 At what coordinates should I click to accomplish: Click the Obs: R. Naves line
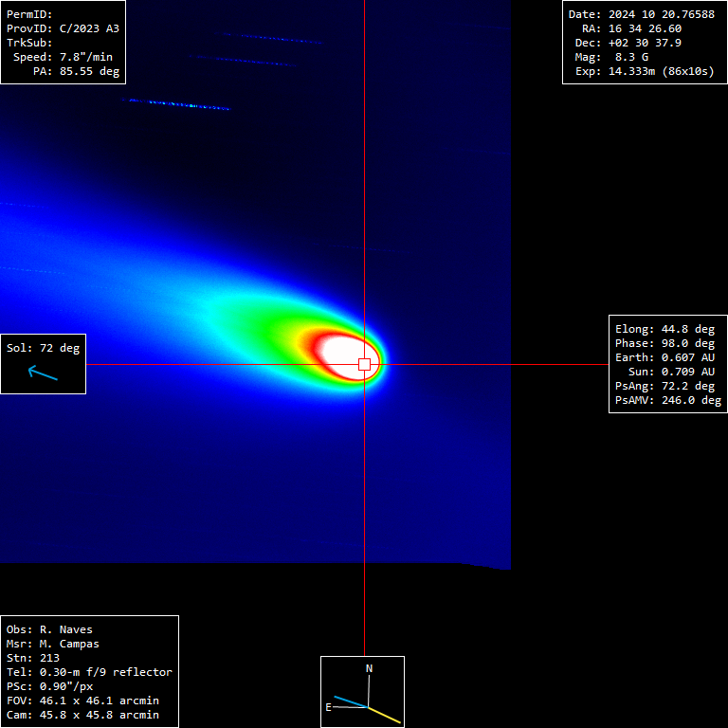(49, 629)
